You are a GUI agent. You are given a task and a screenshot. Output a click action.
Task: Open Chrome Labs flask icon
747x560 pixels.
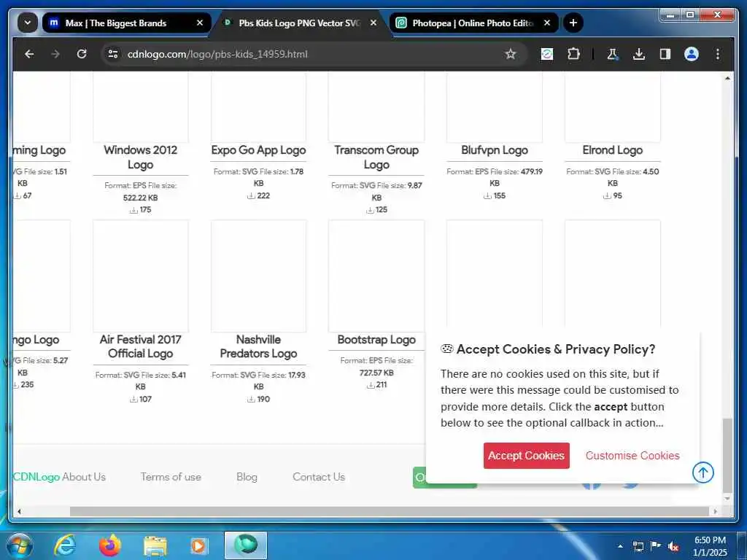click(613, 54)
